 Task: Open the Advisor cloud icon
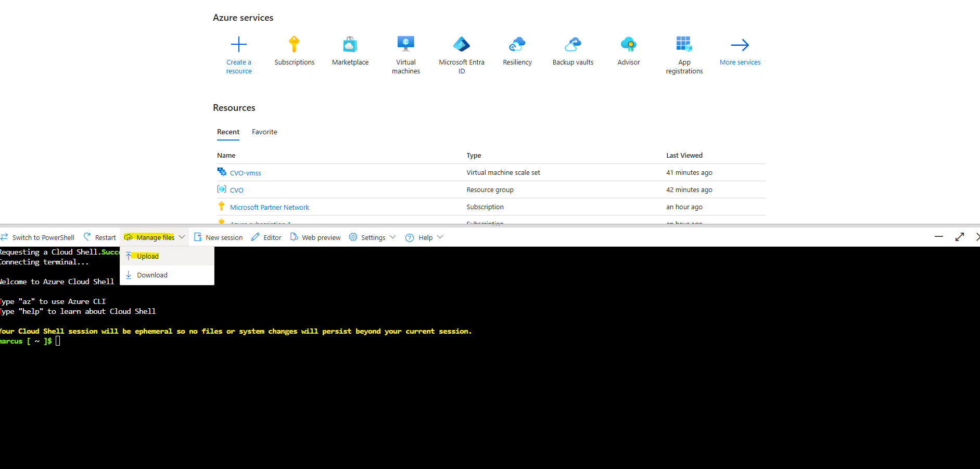pos(628,44)
